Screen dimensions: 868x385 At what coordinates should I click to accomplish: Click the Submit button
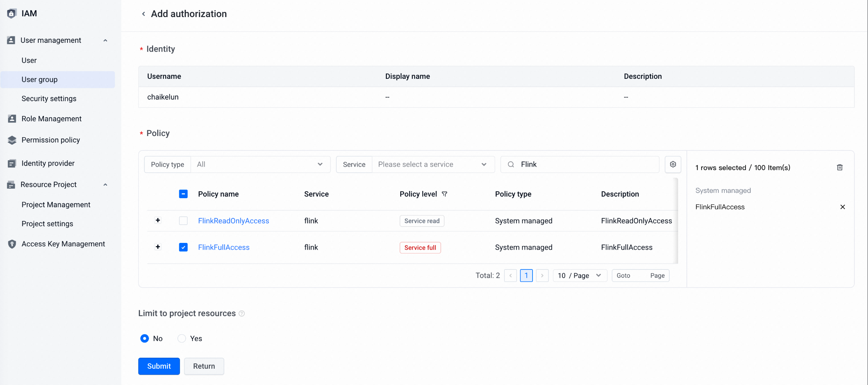(x=159, y=366)
